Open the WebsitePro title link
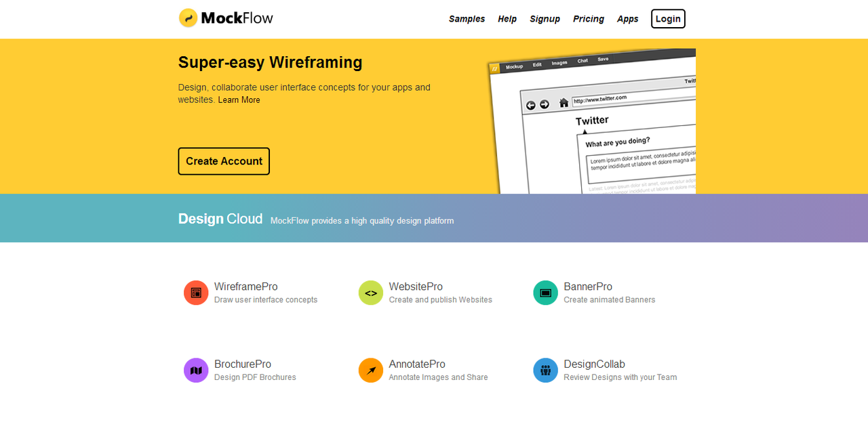 click(x=416, y=287)
